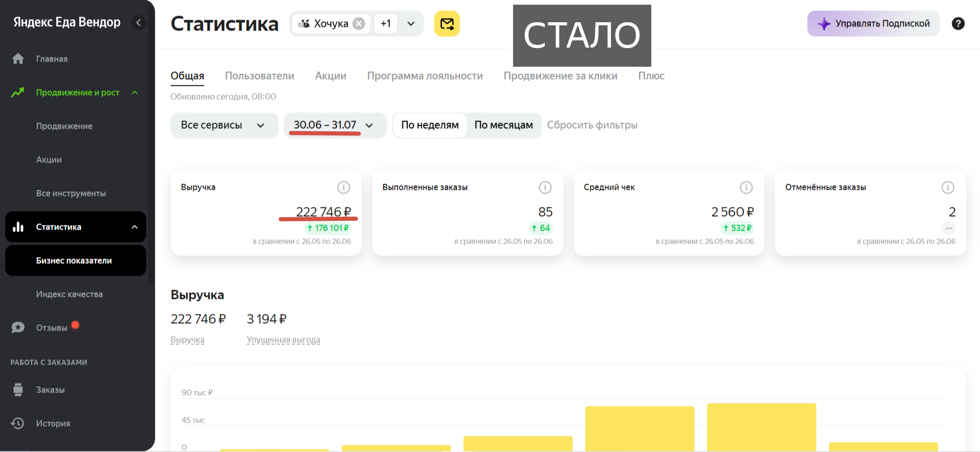Remove the Хочука restaurant filter chip
980x452 pixels.
[x=359, y=24]
